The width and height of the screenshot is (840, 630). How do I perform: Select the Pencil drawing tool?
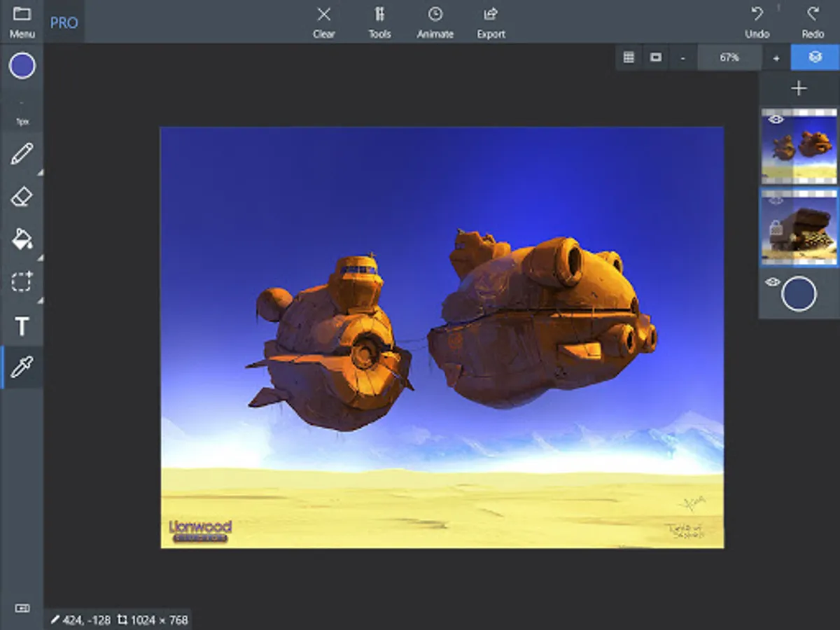click(22, 153)
